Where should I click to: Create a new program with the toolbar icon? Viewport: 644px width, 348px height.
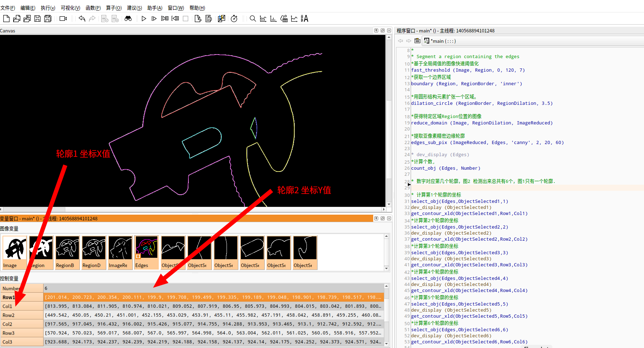click(x=6, y=19)
